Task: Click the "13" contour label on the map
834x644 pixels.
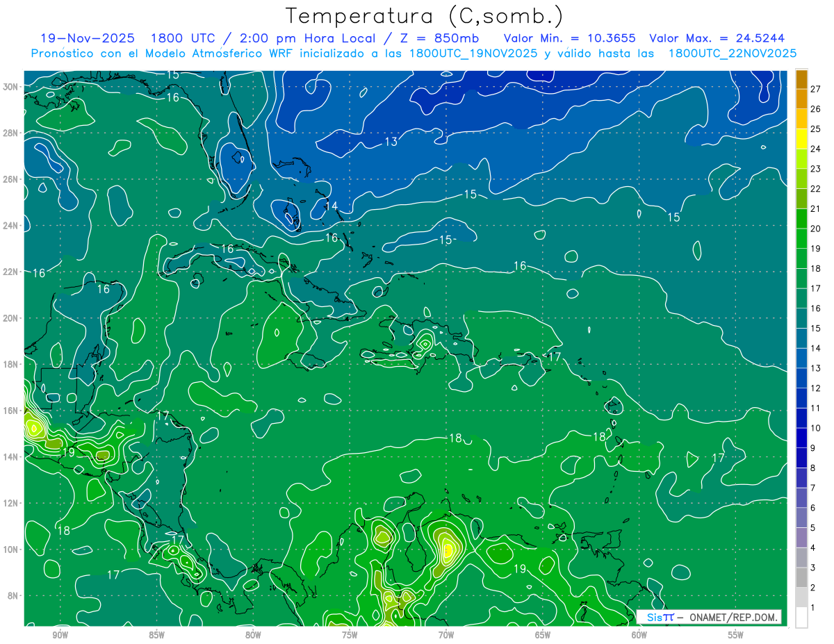Action: click(391, 142)
